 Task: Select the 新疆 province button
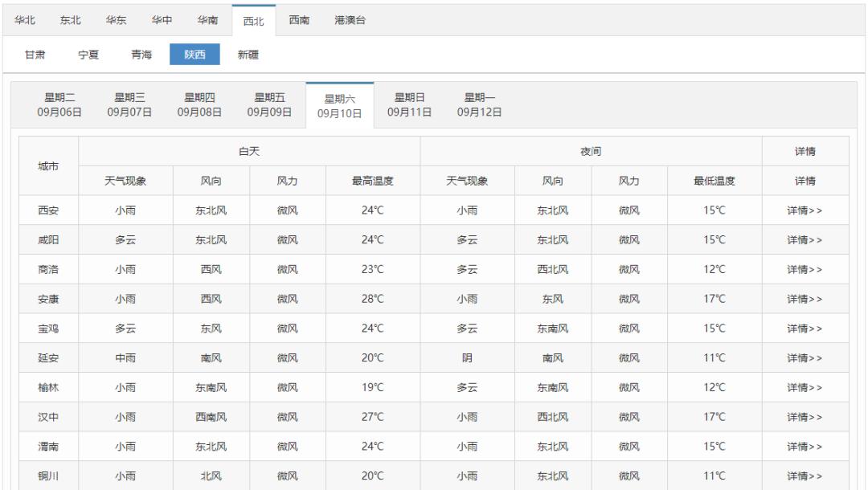coord(248,55)
